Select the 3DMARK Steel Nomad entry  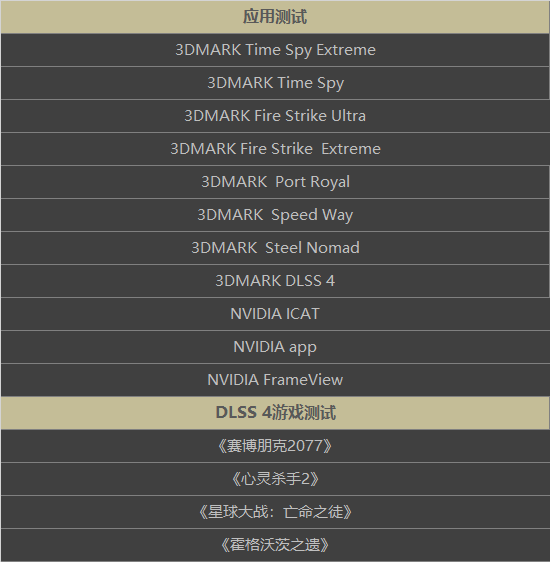pyautogui.click(x=275, y=248)
